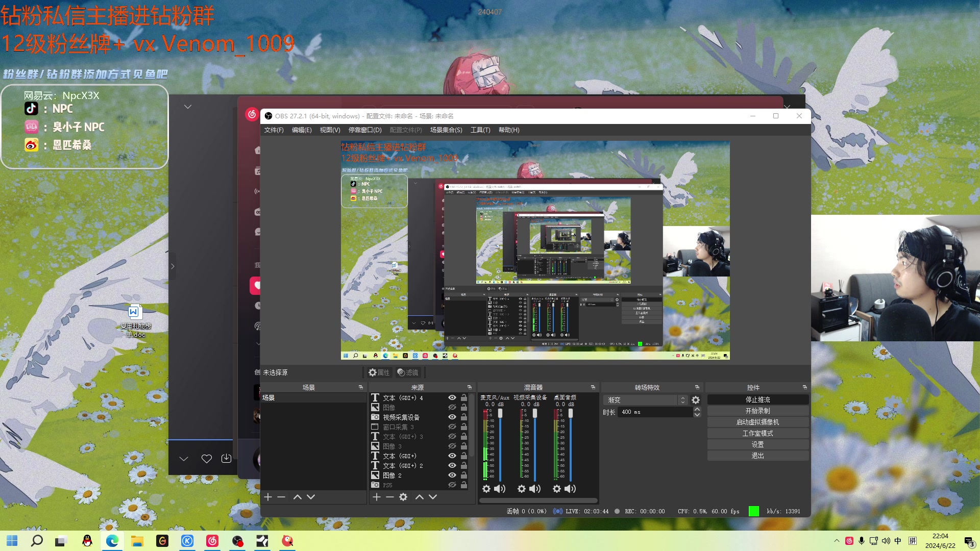Move the source down in the 来源 list
The width and height of the screenshot is (980, 551).
pos(433,497)
